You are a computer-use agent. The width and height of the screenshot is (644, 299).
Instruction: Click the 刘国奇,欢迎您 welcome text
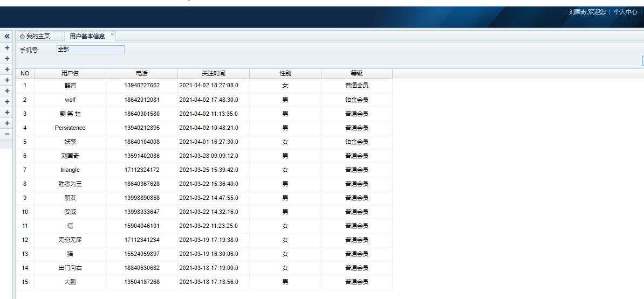(x=587, y=12)
